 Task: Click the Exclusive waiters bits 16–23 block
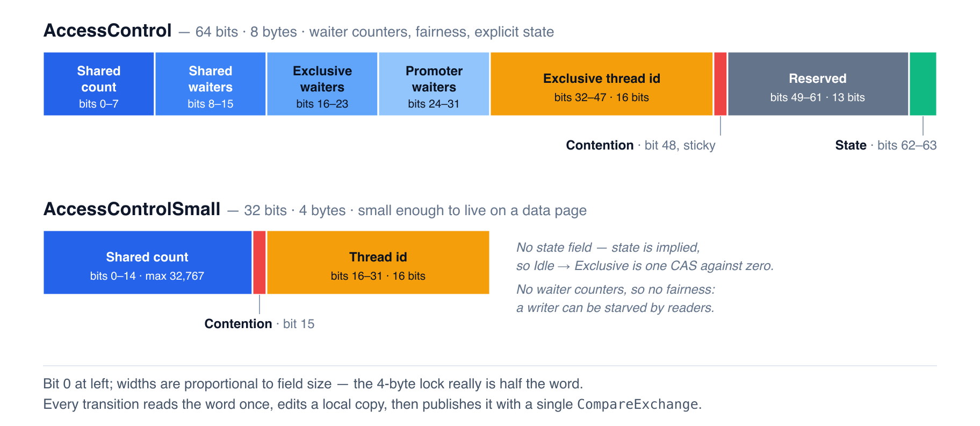(322, 84)
